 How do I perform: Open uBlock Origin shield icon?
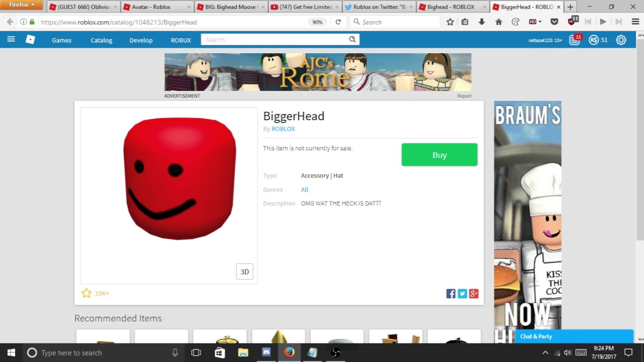(573, 21)
